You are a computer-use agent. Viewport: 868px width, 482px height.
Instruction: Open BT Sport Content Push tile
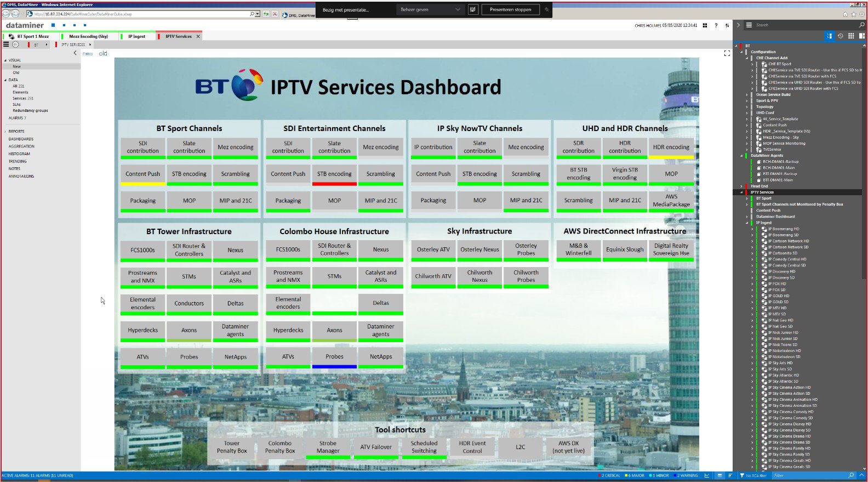pos(142,175)
